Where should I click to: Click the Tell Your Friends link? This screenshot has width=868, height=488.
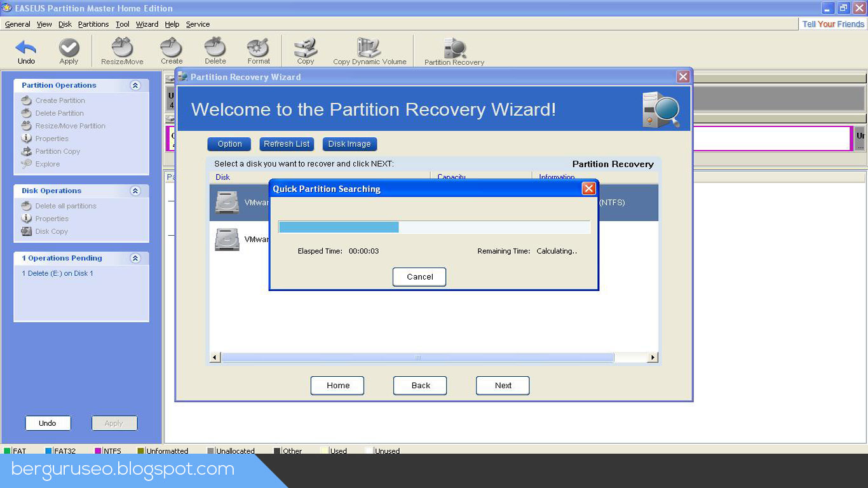coord(833,24)
